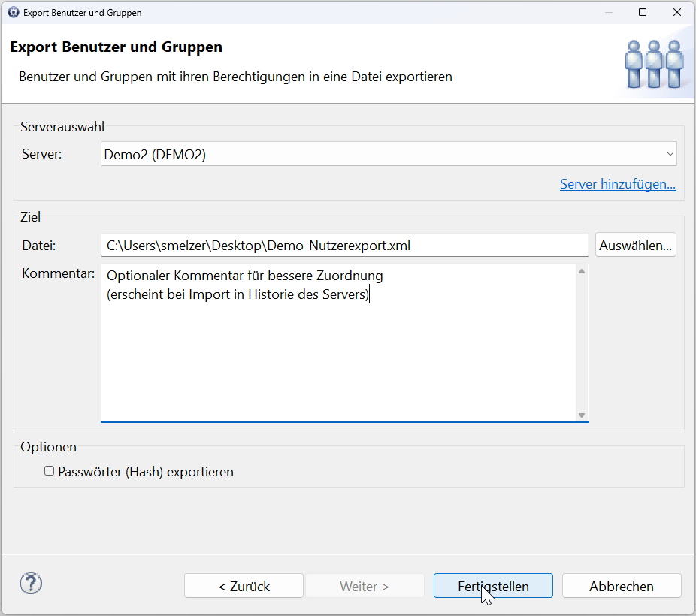The width and height of the screenshot is (696, 616).
Task: Click the help question mark icon
Action: pyautogui.click(x=31, y=584)
